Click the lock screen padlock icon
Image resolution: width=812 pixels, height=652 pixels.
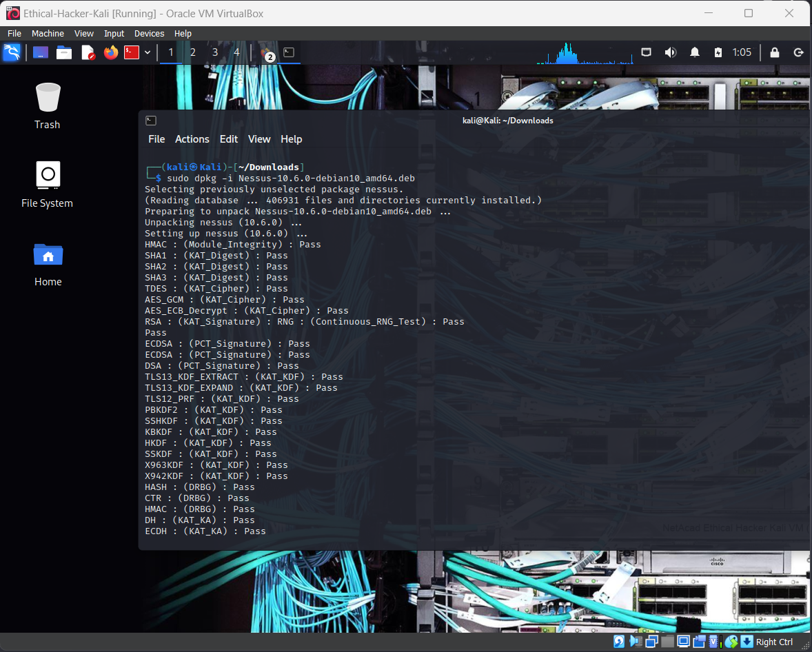click(775, 52)
